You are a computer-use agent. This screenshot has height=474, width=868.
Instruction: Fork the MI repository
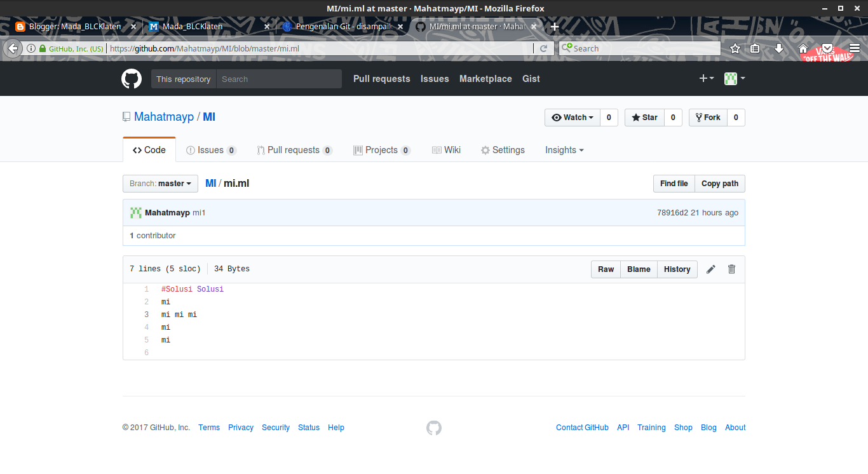708,118
